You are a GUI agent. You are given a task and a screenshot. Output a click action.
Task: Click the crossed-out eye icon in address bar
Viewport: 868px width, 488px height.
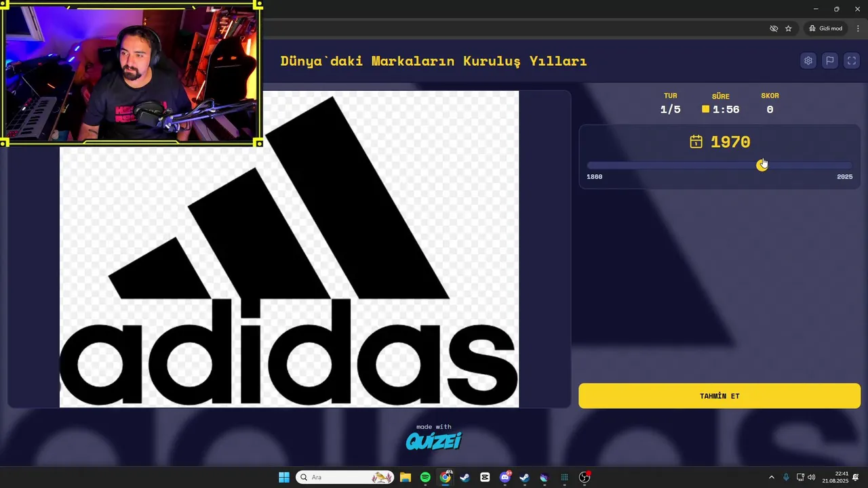tap(774, 28)
